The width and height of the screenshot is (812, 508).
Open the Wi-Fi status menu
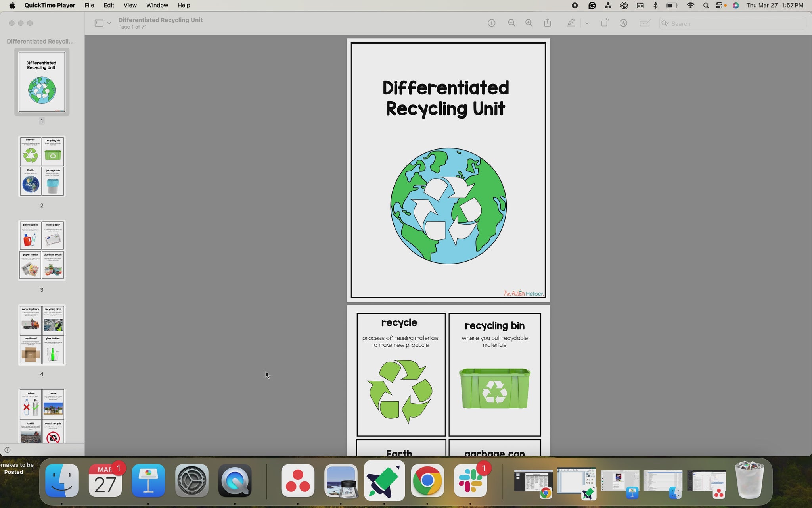point(690,5)
